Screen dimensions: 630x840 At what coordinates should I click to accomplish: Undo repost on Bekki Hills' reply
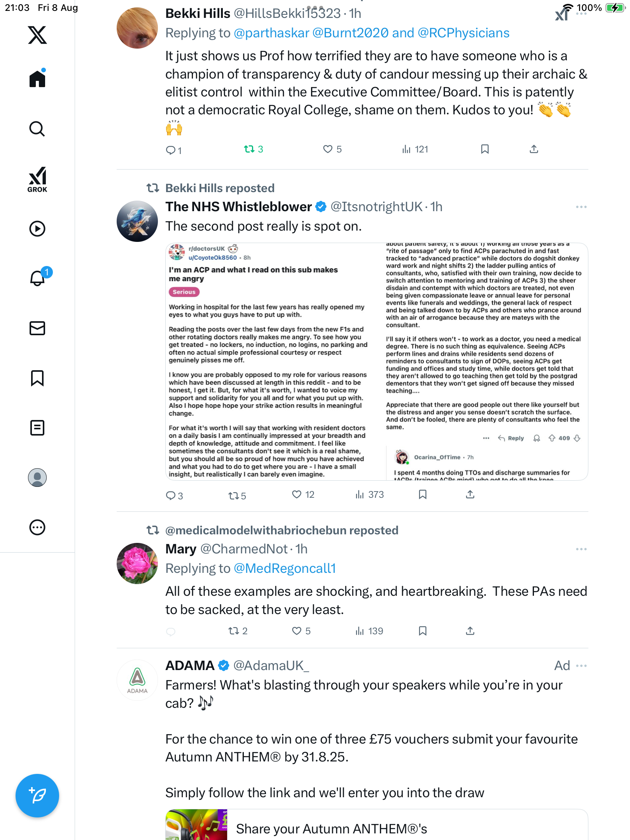pos(249,149)
